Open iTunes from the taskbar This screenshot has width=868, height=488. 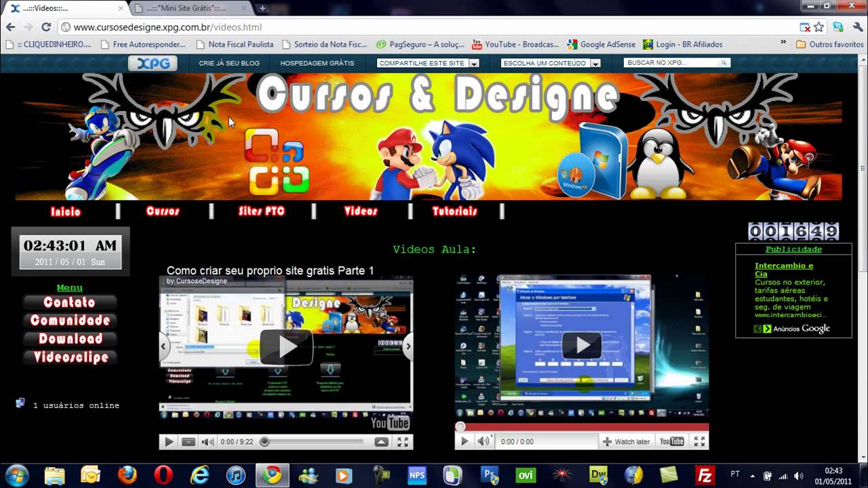pos(235,475)
